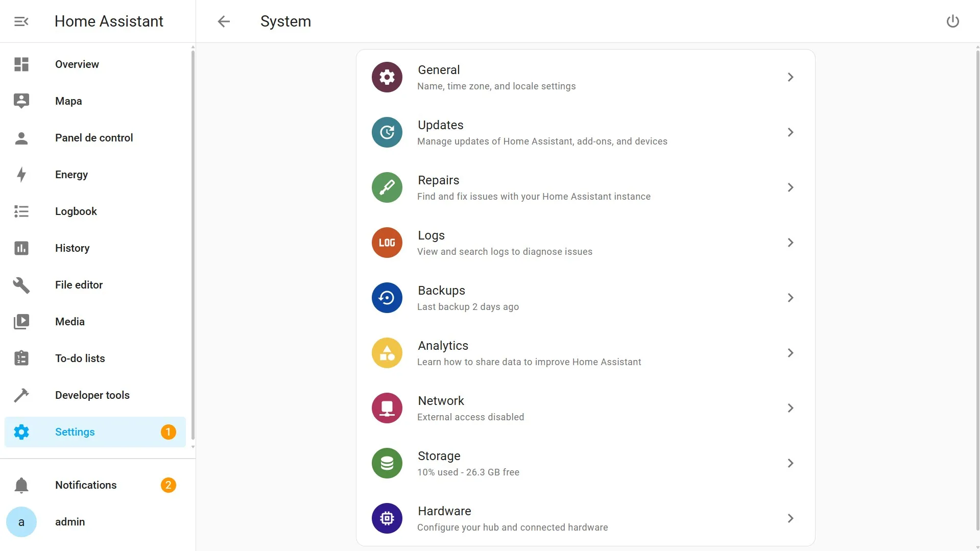980x551 pixels.
Task: Click the Repairs entry title
Action: tap(439, 180)
